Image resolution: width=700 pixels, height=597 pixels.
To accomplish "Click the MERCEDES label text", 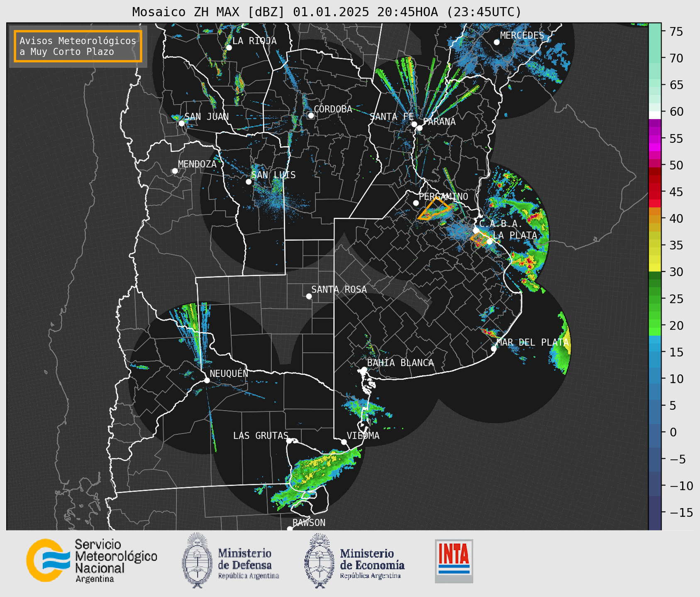I will (x=522, y=35).
